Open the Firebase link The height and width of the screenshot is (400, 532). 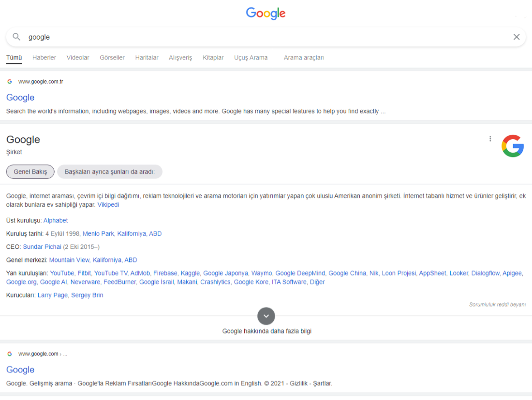click(x=165, y=273)
